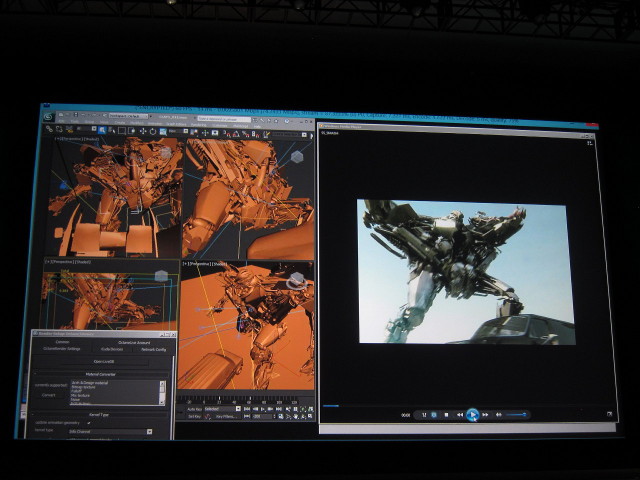640x480 pixels.
Task: Click Go to End in 3ds Max
Action: point(279,409)
